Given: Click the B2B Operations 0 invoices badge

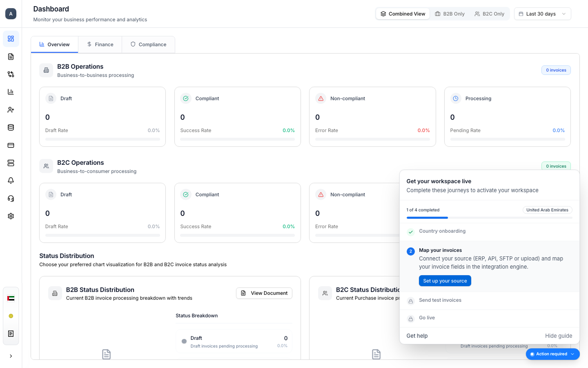Looking at the screenshot, I should point(556,70).
